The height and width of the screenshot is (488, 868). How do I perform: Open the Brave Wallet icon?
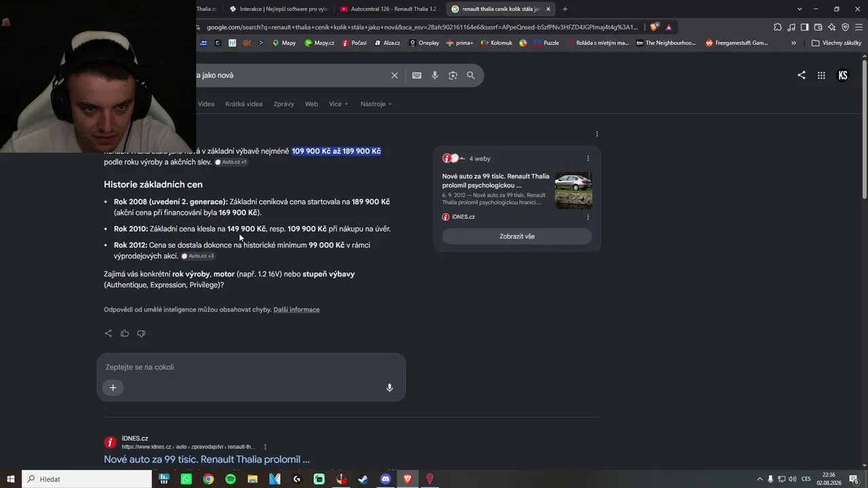[818, 27]
